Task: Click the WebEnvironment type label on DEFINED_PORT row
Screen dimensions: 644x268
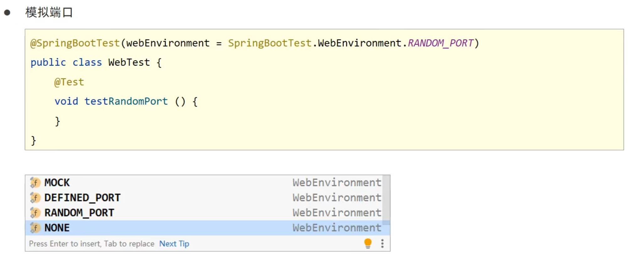Action: tap(337, 198)
